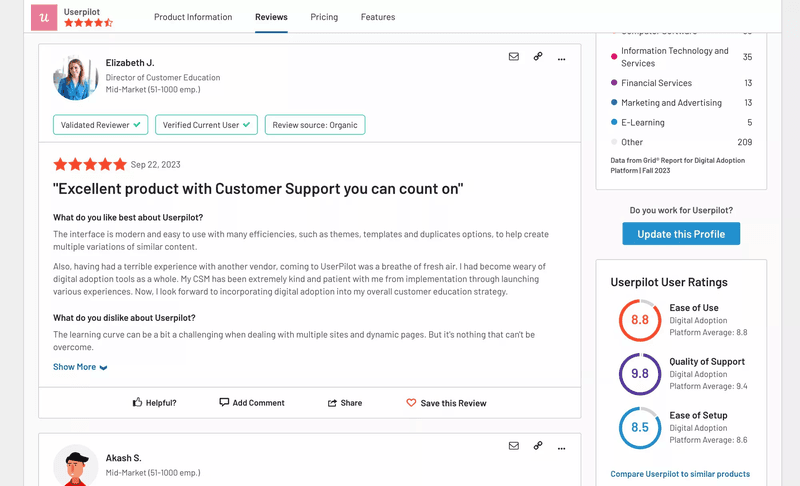Click Akash S.'s avatar image

76,466
